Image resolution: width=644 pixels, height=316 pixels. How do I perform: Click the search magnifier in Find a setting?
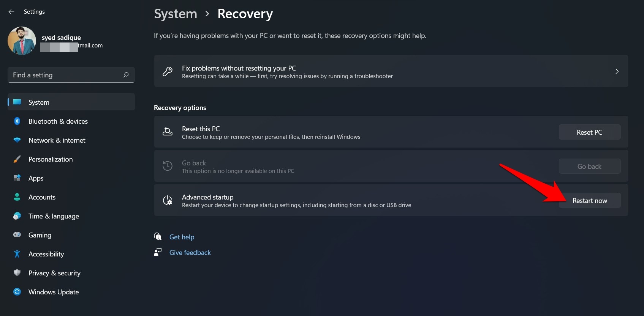[x=125, y=75]
